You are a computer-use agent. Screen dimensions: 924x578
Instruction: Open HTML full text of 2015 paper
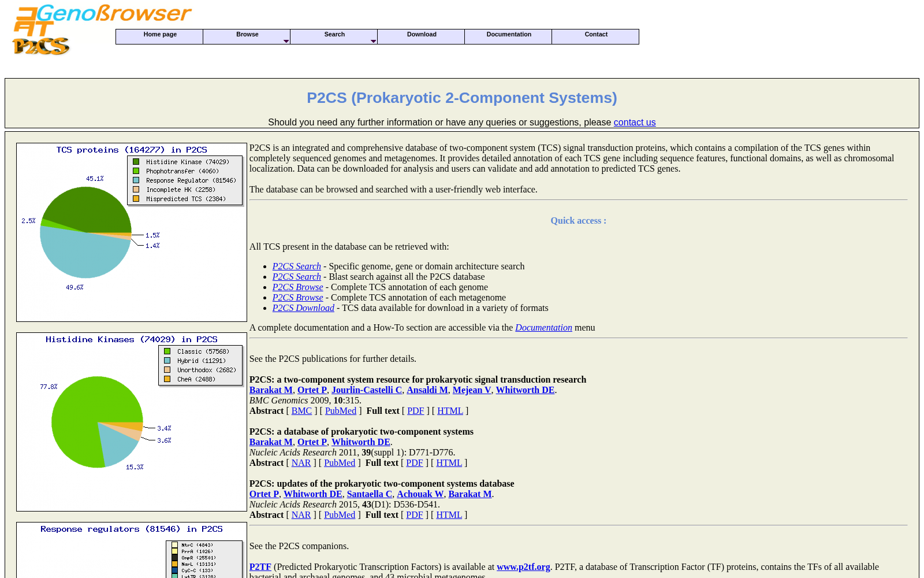click(449, 515)
